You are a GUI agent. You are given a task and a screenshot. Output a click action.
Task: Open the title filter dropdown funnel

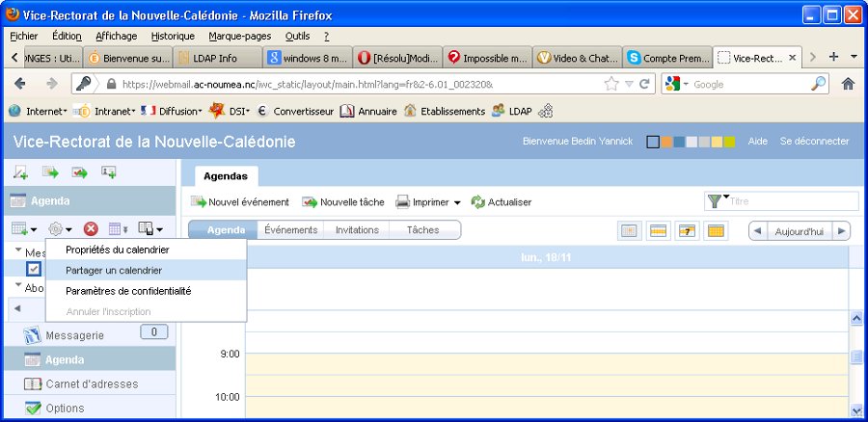coord(717,201)
